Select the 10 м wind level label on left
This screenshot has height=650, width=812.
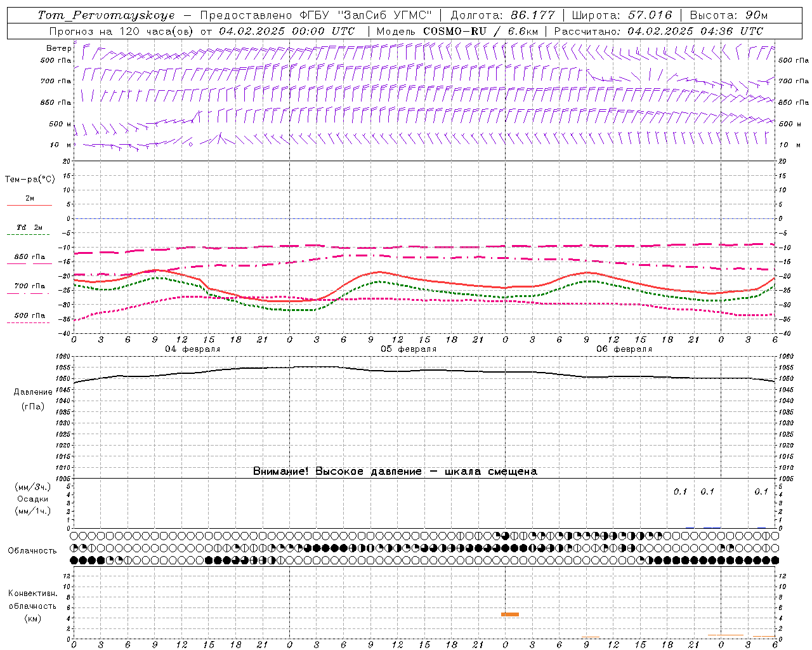tap(61, 145)
